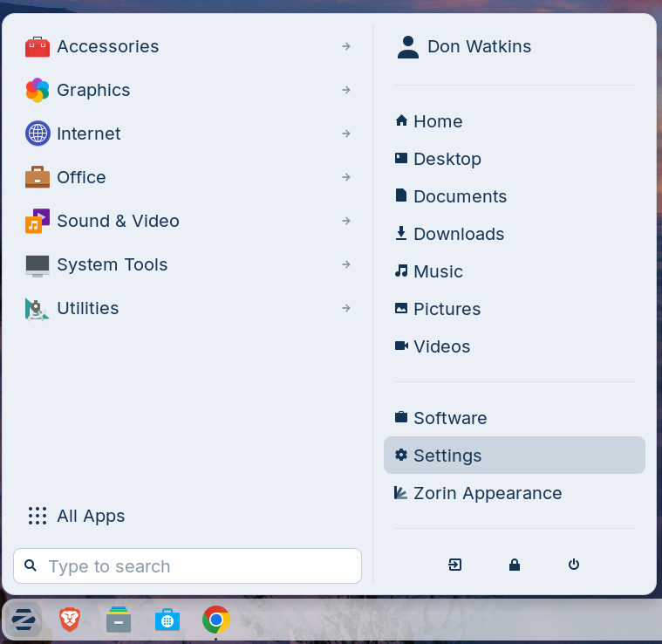
Task: Click the red Accessories toolbox icon
Action: pyautogui.click(x=38, y=46)
